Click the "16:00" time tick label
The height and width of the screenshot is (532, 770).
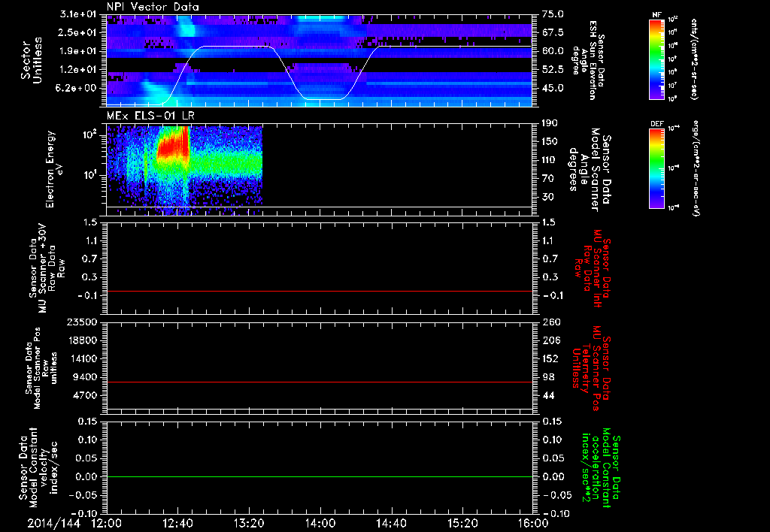click(x=533, y=523)
